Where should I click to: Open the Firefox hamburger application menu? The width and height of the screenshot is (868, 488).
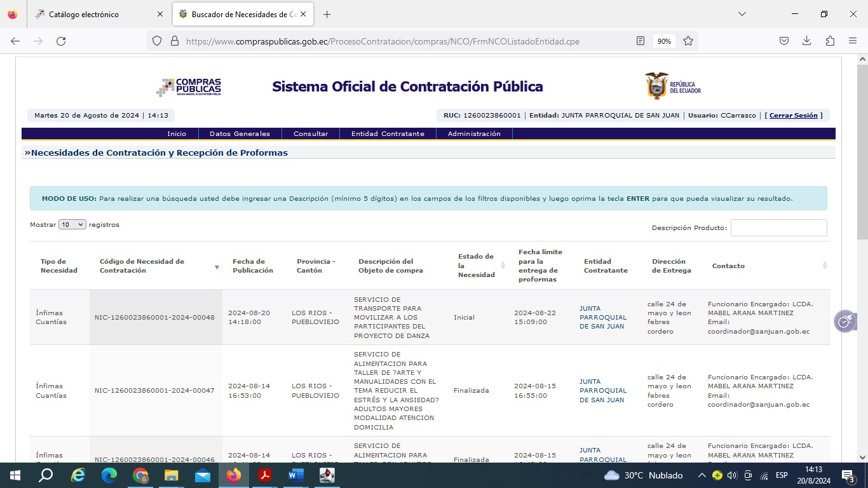[853, 41]
